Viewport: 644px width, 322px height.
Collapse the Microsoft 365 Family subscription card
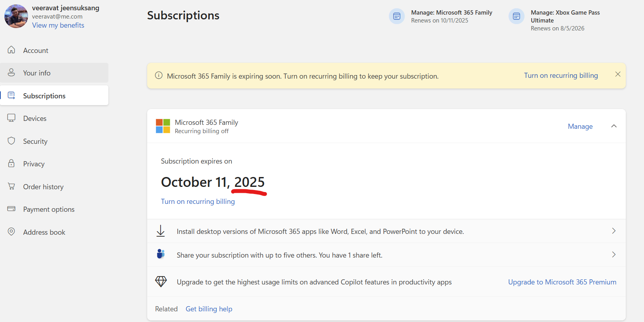click(614, 126)
